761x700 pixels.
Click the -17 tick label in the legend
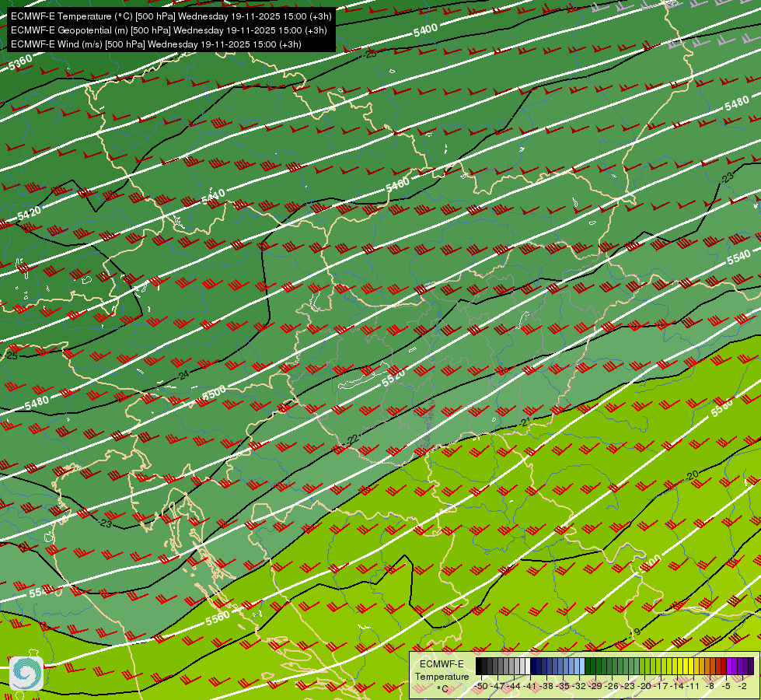661,686
